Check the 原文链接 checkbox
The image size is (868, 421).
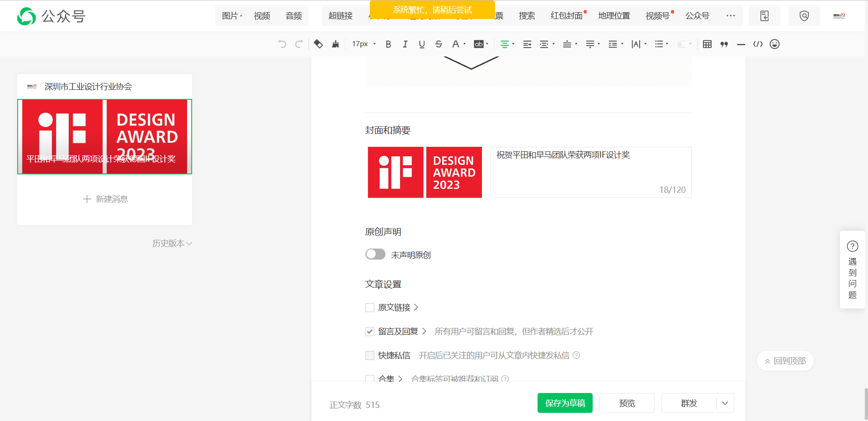[x=370, y=308]
